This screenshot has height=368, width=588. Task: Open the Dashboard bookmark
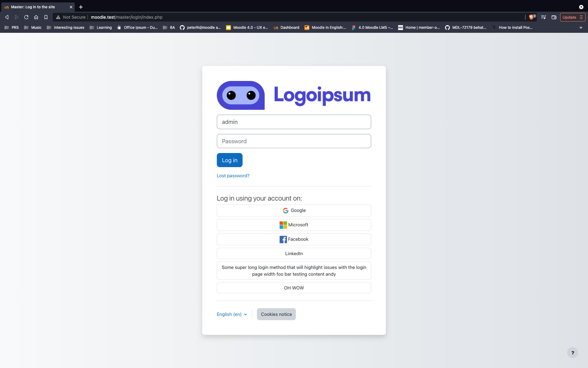pyautogui.click(x=286, y=28)
